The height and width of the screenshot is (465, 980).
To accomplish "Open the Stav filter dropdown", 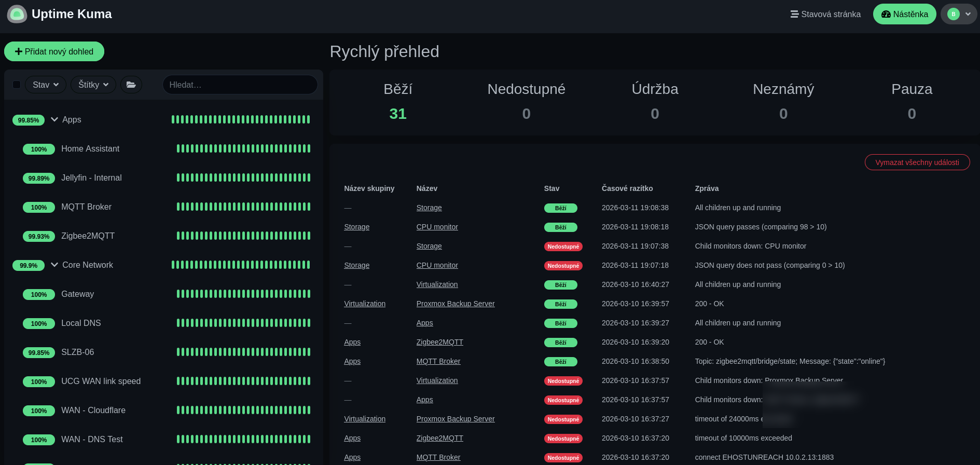I will [x=46, y=85].
